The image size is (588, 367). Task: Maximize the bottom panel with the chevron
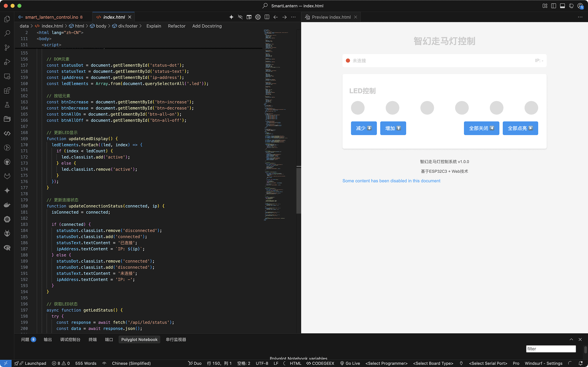click(571, 339)
